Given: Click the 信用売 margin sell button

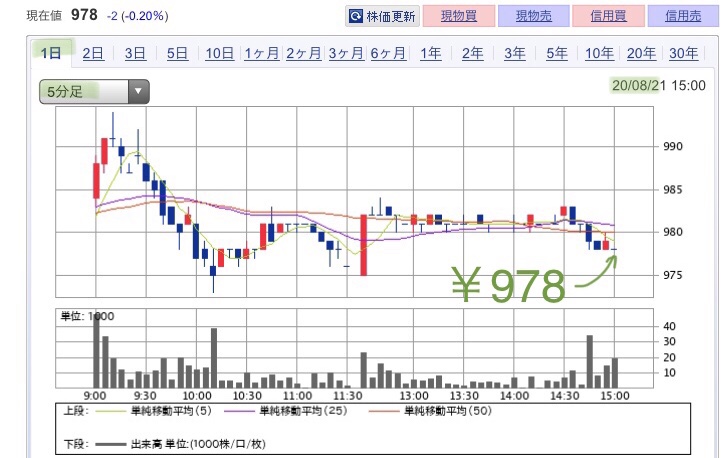Looking at the screenshot, I should click(x=681, y=17).
